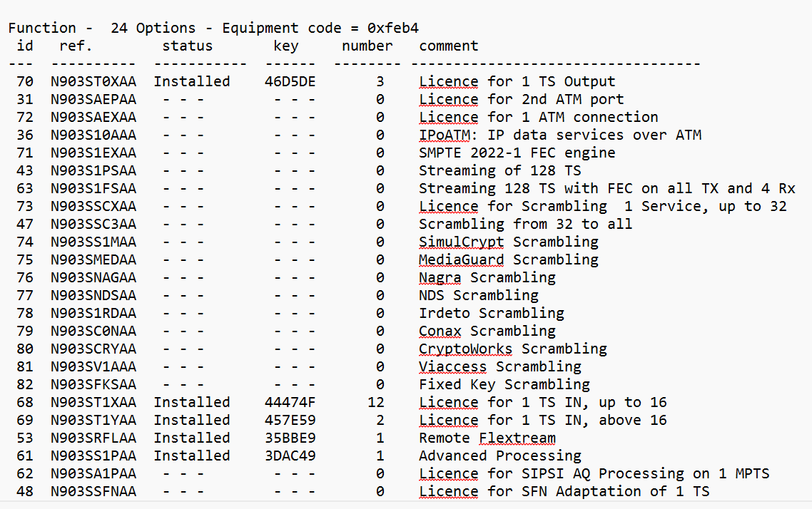The width and height of the screenshot is (812, 509).
Task: Click 'Advanced Processing' comment text
Action: tap(500, 456)
